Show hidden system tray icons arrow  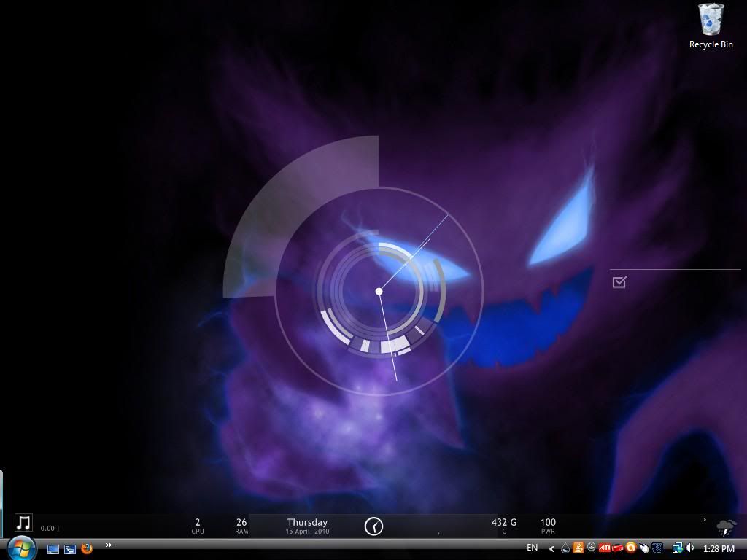[552, 548]
